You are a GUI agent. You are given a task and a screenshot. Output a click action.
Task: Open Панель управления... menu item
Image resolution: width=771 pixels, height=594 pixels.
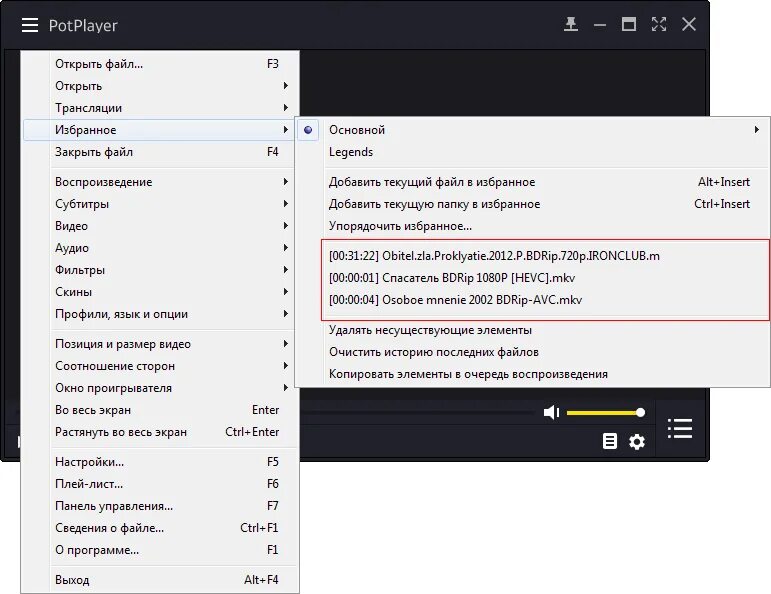[x=161, y=506]
